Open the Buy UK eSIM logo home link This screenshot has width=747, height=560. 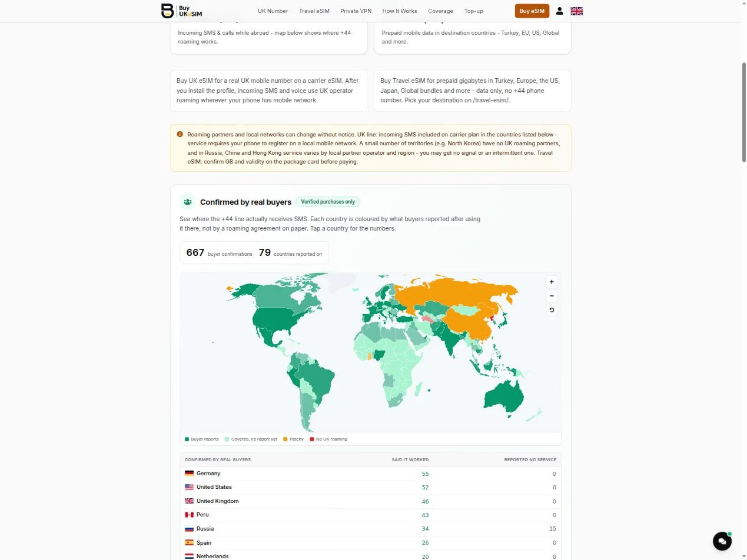click(x=182, y=11)
